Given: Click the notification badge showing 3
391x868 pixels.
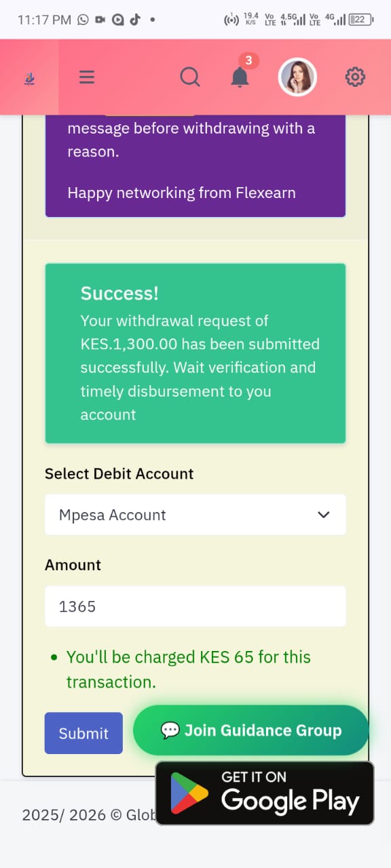Looking at the screenshot, I should 248,60.
